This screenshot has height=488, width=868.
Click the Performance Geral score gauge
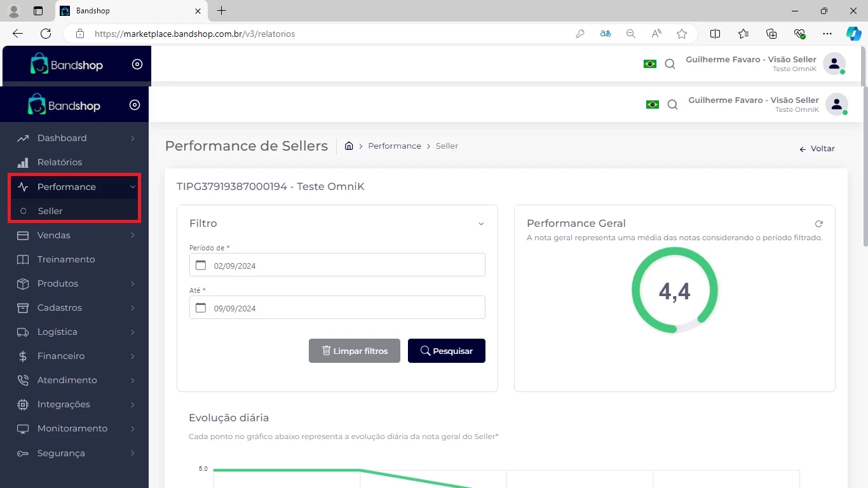click(674, 290)
